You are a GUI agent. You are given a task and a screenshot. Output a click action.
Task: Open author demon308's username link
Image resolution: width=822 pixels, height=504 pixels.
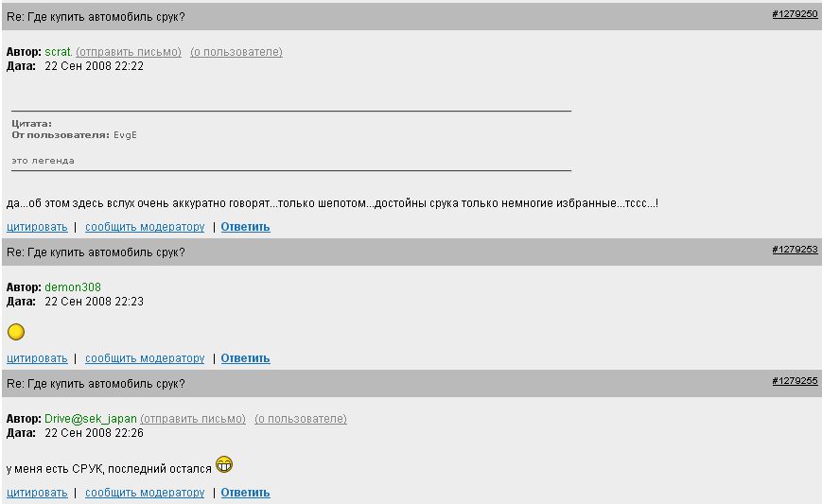tap(73, 287)
